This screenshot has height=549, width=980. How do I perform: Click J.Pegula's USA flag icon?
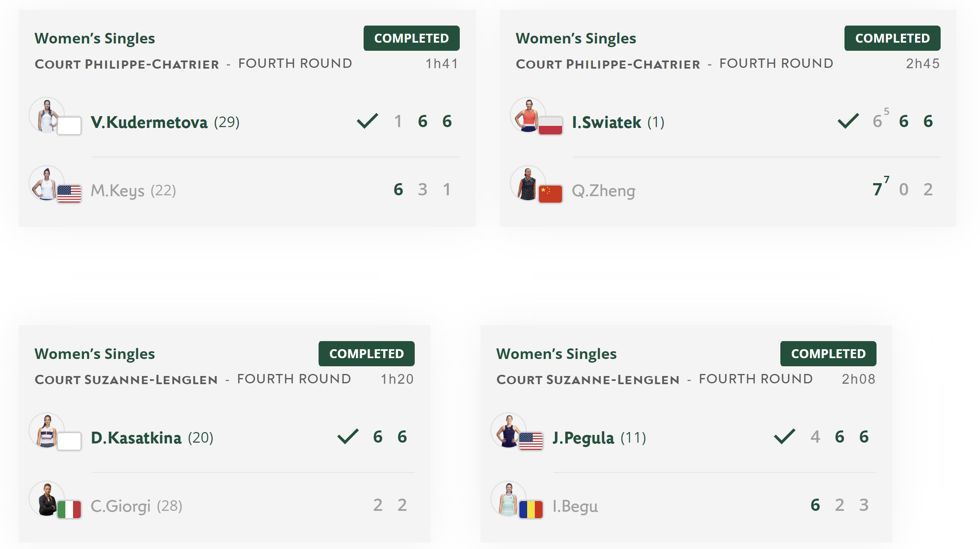click(x=531, y=441)
